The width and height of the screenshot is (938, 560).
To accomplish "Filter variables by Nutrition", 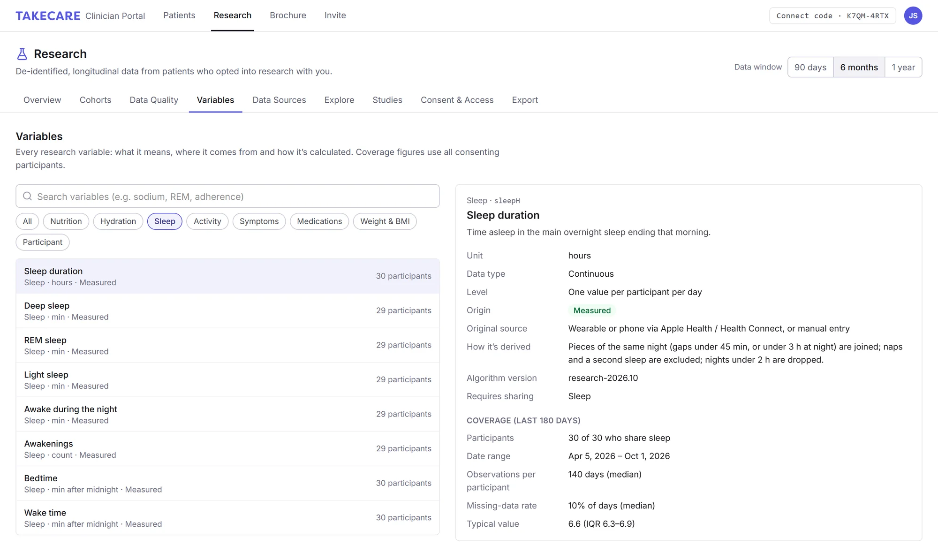I will pyautogui.click(x=66, y=221).
